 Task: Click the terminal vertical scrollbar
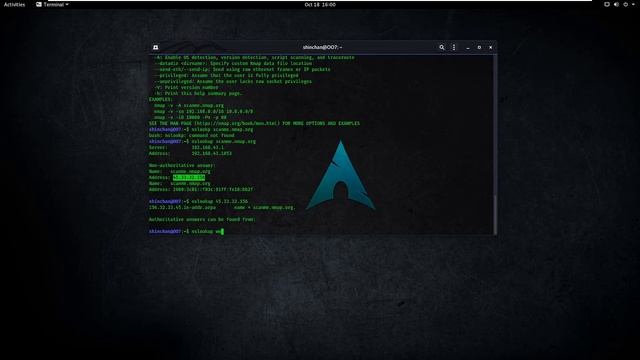pos(495,214)
